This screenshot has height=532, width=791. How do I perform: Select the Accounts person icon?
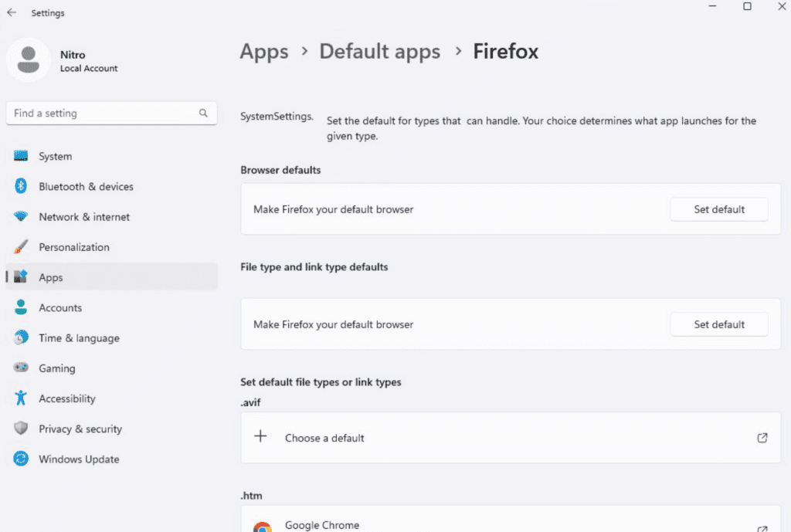coord(21,307)
